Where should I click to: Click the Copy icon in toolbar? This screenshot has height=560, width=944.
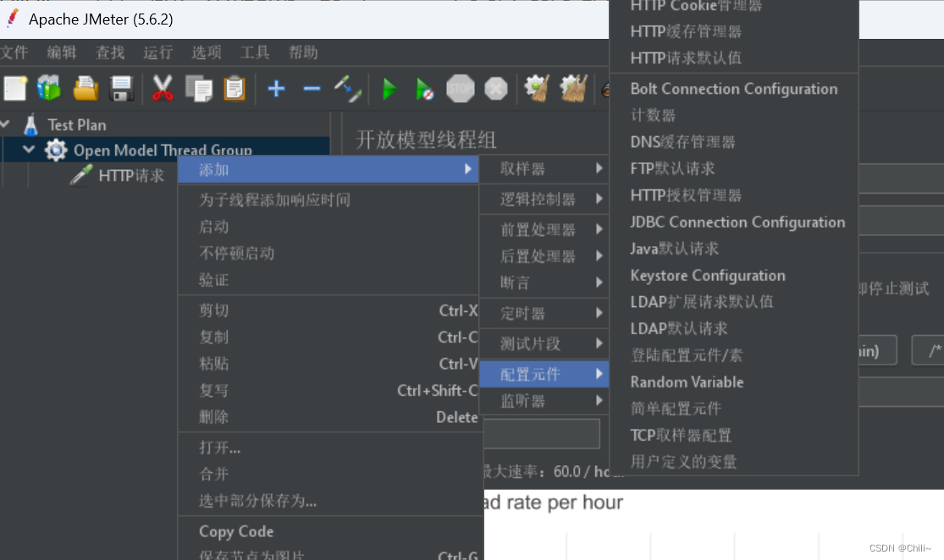[199, 89]
